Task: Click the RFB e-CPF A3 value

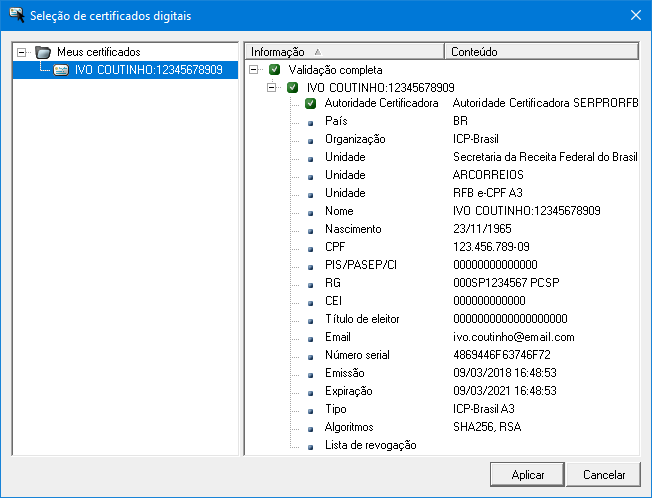Action: pos(488,193)
